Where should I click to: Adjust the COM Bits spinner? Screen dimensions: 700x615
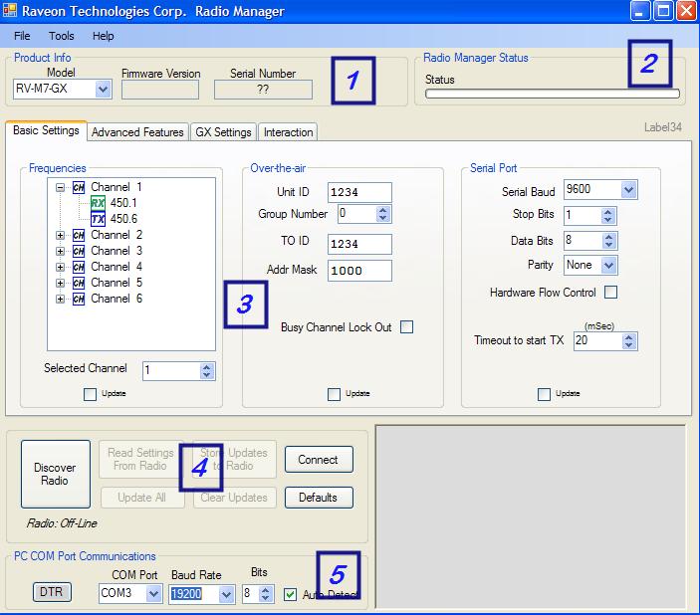coord(266,594)
